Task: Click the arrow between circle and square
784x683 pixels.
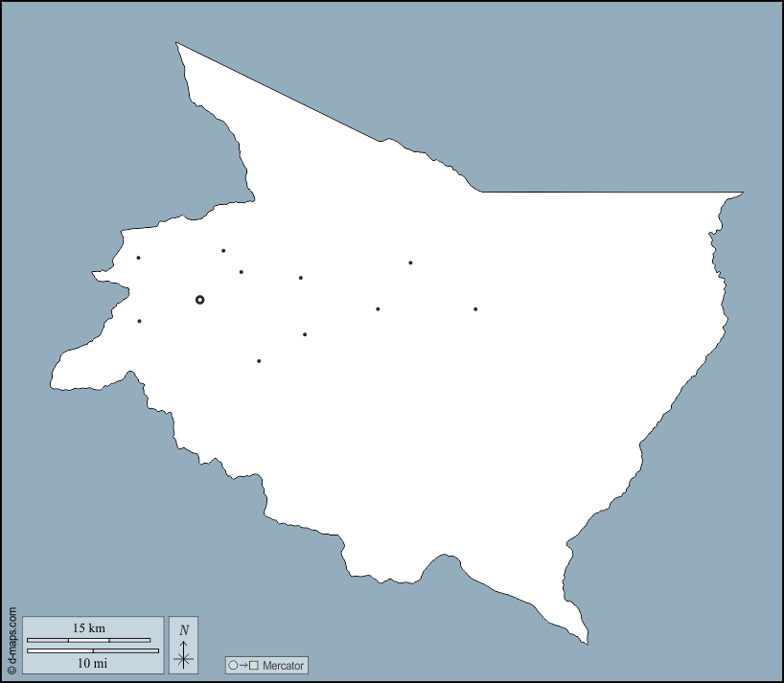Action: (243, 665)
